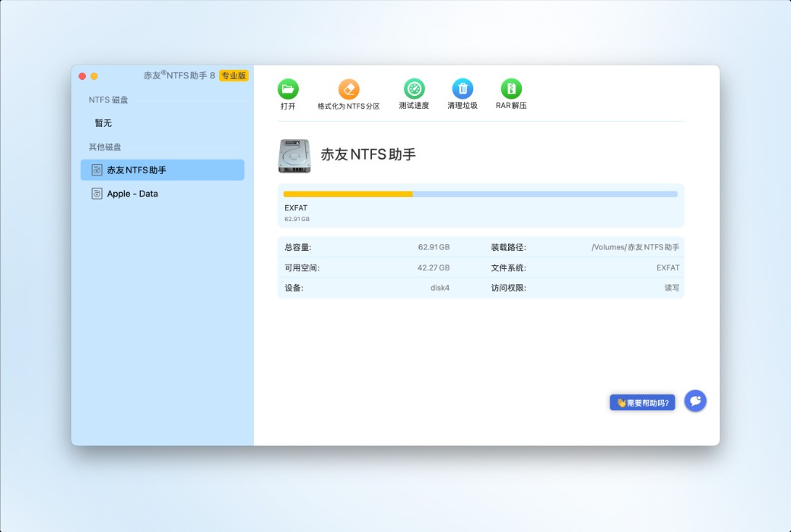Image resolution: width=791 pixels, height=532 pixels.
Task: Click the available space value 42.27 GB
Action: coord(434,268)
